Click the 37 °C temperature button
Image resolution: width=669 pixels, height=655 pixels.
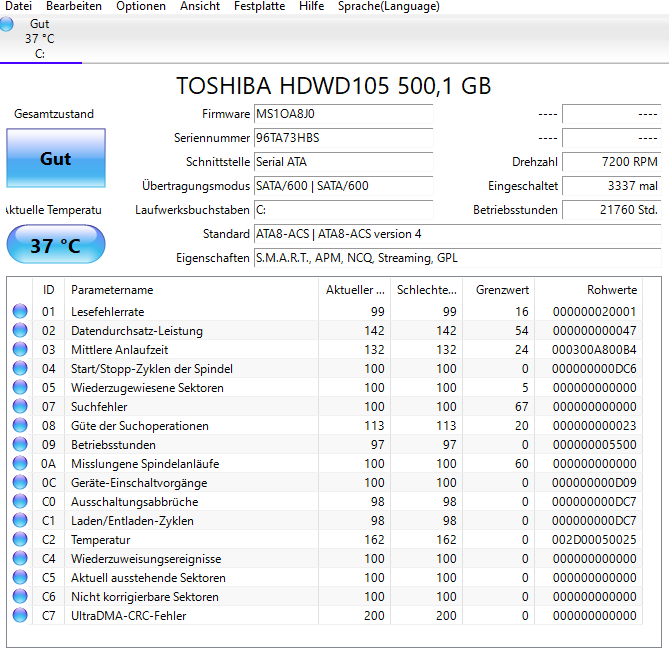pos(56,245)
